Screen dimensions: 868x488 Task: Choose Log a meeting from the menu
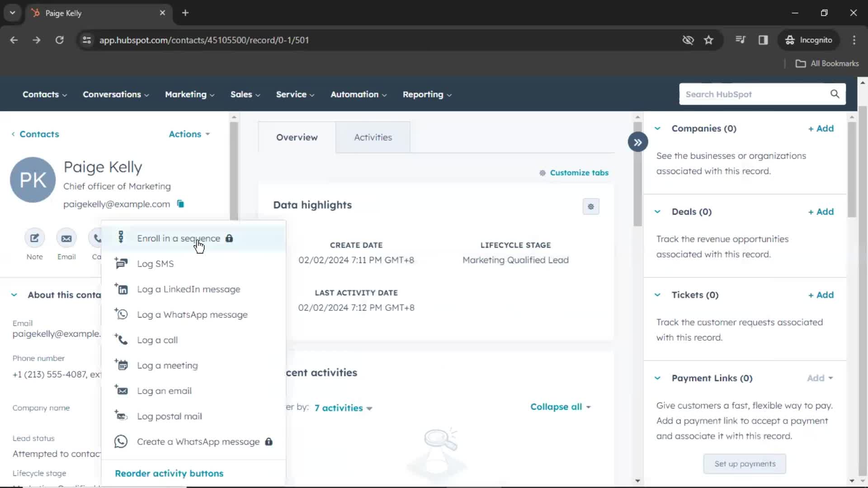193,365
